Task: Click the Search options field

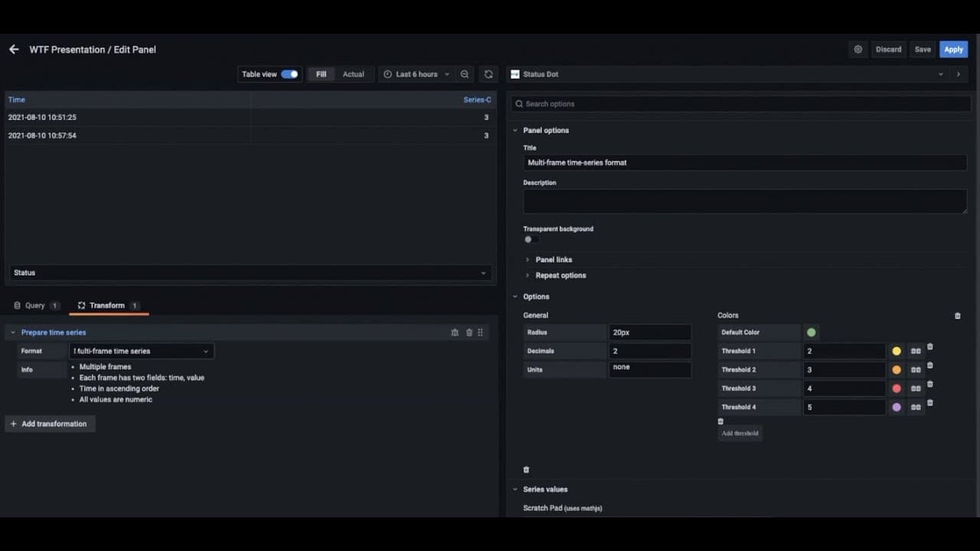Action: click(741, 104)
